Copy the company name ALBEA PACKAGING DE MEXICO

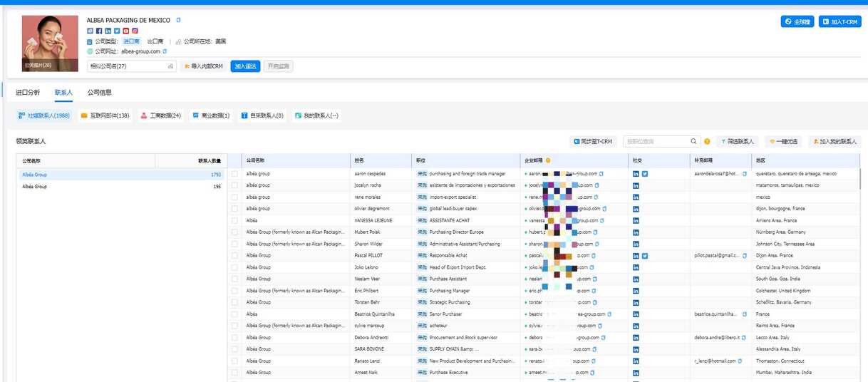[179, 21]
